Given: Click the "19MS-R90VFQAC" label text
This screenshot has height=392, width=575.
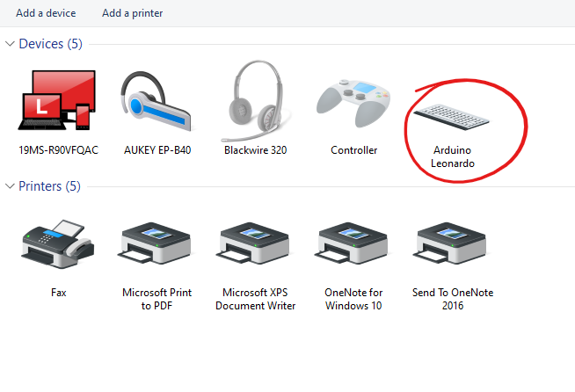Looking at the screenshot, I should [x=58, y=150].
